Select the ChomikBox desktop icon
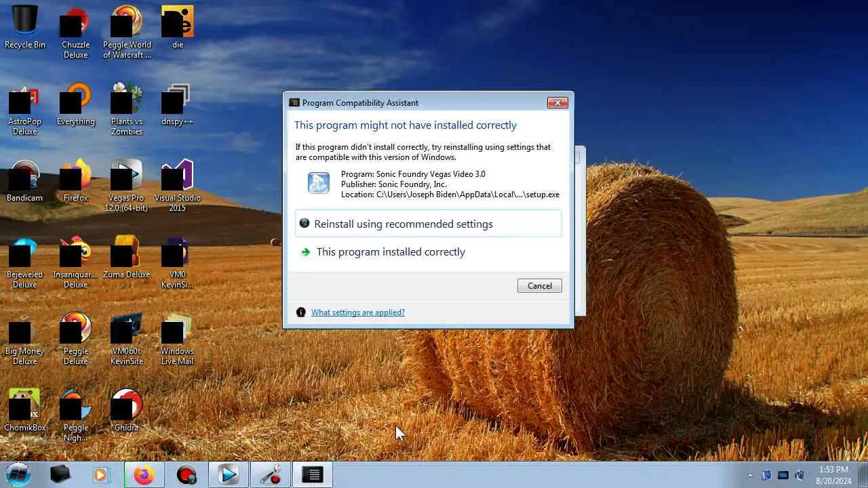Image resolution: width=868 pixels, height=488 pixels. [25, 411]
